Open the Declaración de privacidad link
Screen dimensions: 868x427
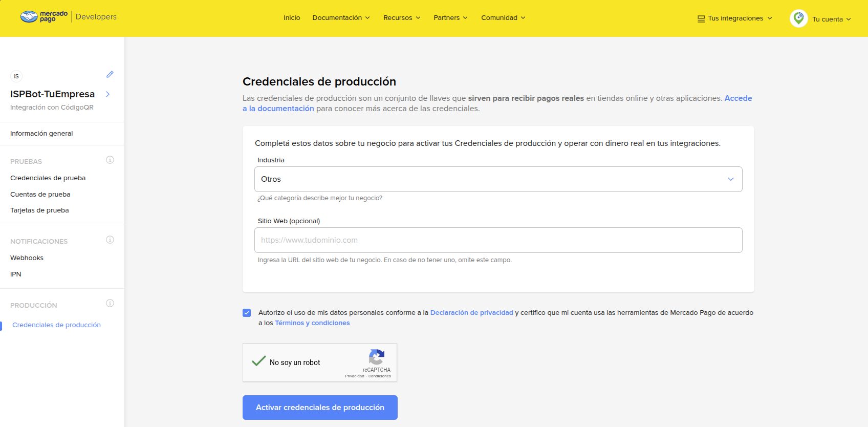pyautogui.click(x=471, y=313)
